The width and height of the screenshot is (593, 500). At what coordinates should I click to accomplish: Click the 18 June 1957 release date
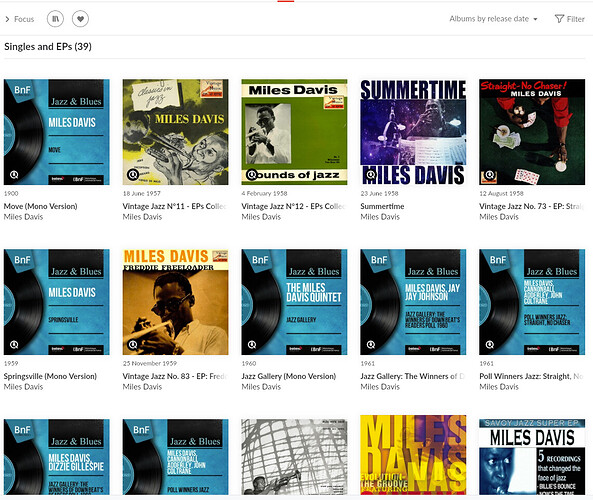[x=141, y=193]
